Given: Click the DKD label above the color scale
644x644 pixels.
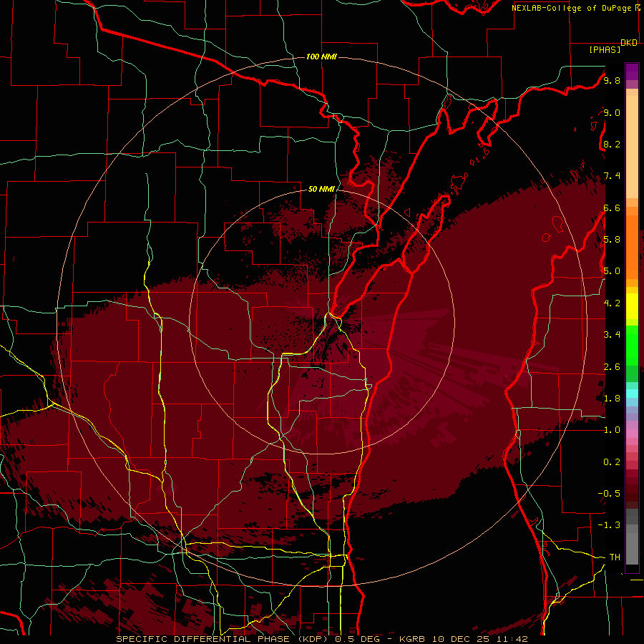Looking at the screenshot, I should pyautogui.click(x=629, y=43).
